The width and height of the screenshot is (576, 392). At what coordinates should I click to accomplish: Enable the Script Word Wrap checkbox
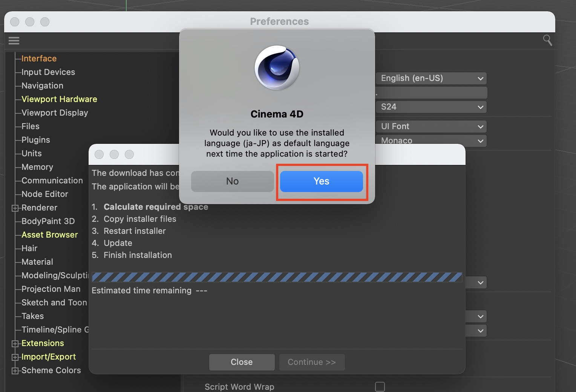[x=380, y=387]
